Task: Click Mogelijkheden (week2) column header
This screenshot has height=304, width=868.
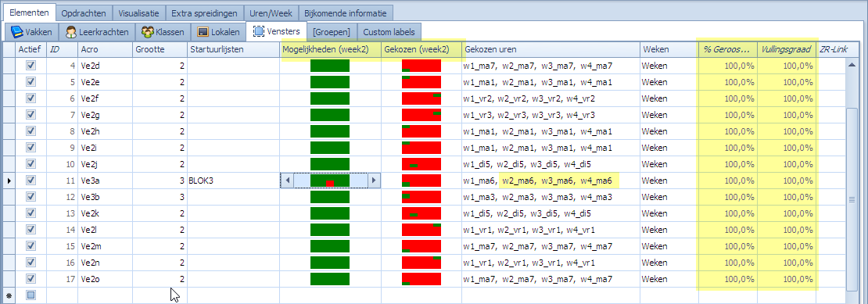Action: pyautogui.click(x=331, y=49)
